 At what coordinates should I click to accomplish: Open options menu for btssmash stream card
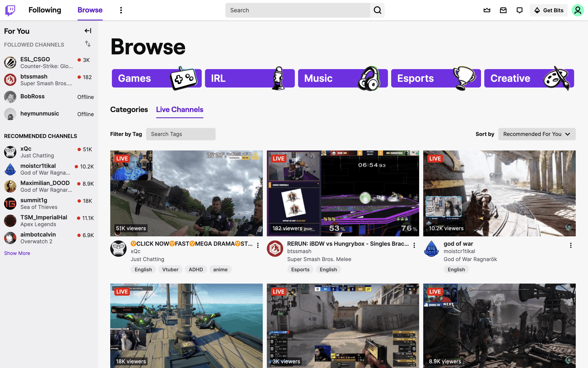[x=414, y=245]
